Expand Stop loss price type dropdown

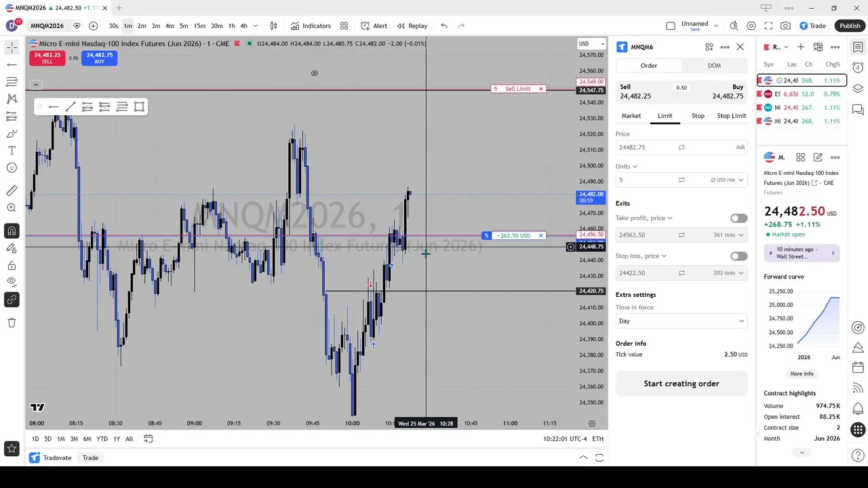tap(663, 256)
